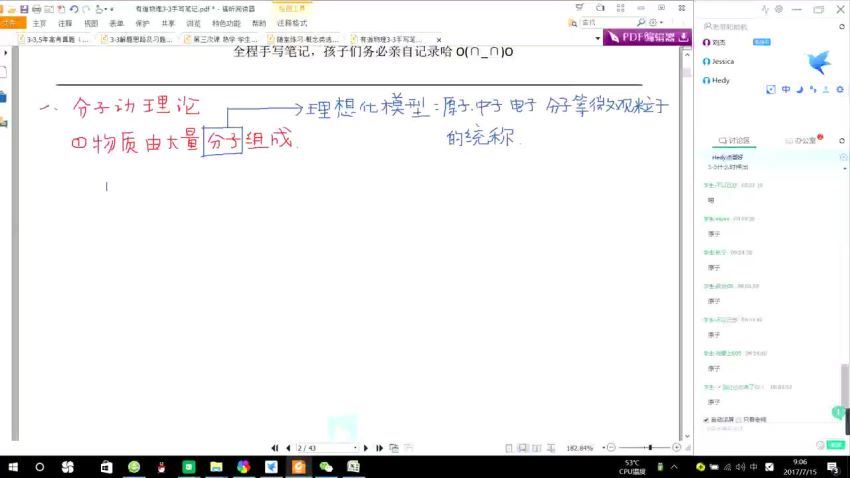This screenshot has height=478, width=850.
Task: Select facing pages view mode icon
Action: pos(537,448)
